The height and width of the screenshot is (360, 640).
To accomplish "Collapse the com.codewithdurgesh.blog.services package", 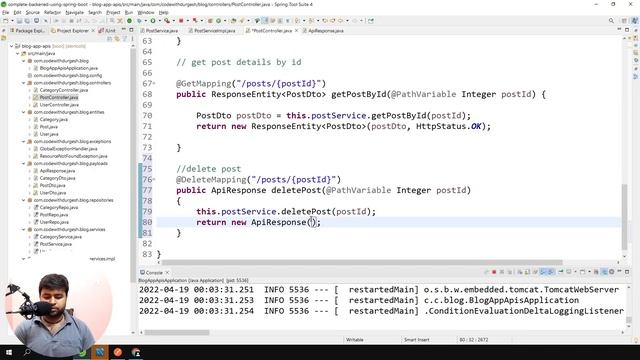I will click(x=24, y=230).
